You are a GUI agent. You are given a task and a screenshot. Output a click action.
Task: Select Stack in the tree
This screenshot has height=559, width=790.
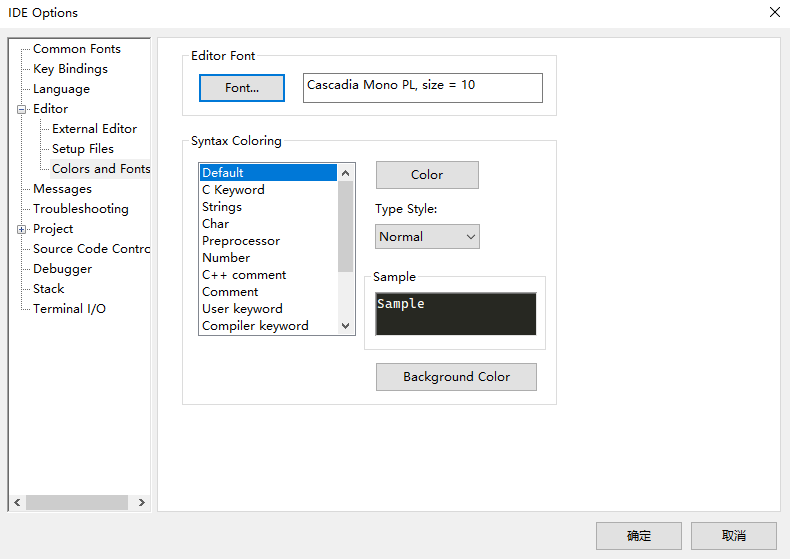pos(48,289)
